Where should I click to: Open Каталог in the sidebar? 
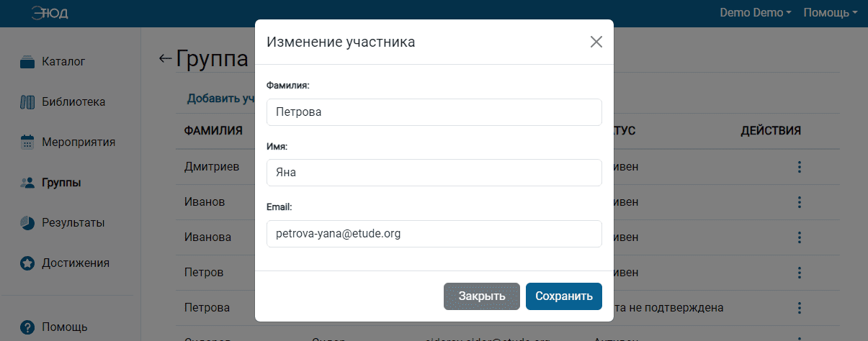click(x=63, y=62)
